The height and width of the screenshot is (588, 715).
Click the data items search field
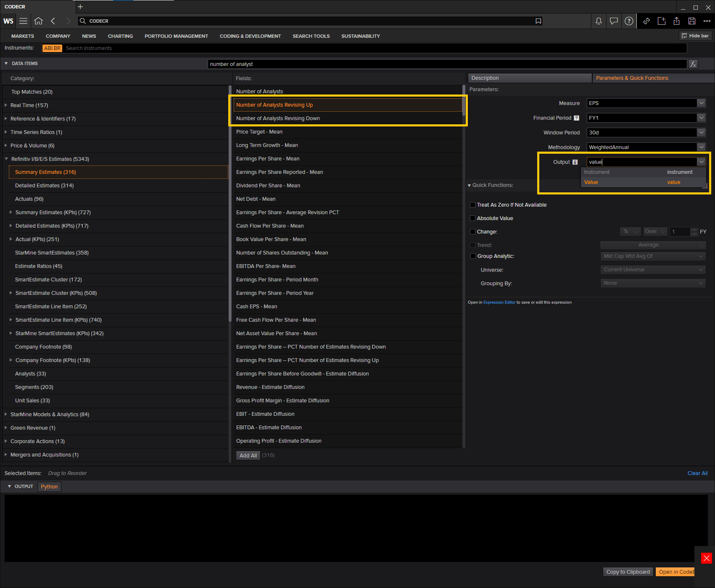(x=447, y=64)
